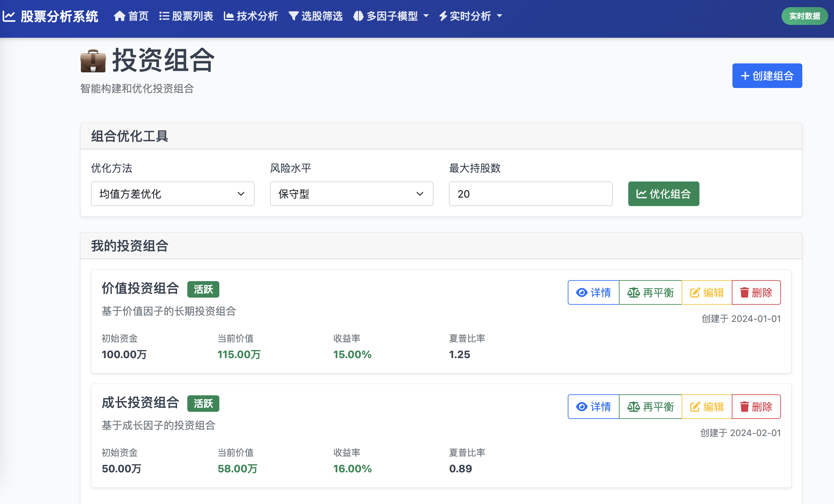The width and height of the screenshot is (834, 504).
Task: Click the briefcase icon beside 投资组合 title
Action: click(x=93, y=61)
